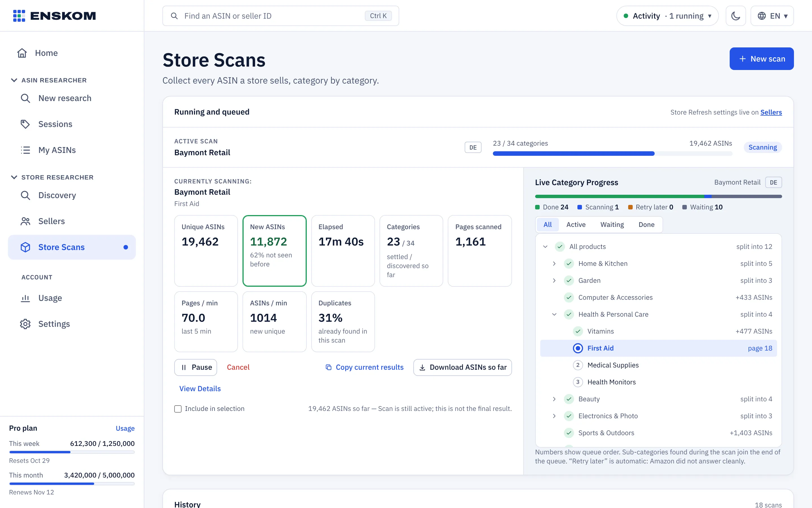Open Discovery in Store Researcher
Image resolution: width=812 pixels, height=508 pixels.
(x=72, y=195)
